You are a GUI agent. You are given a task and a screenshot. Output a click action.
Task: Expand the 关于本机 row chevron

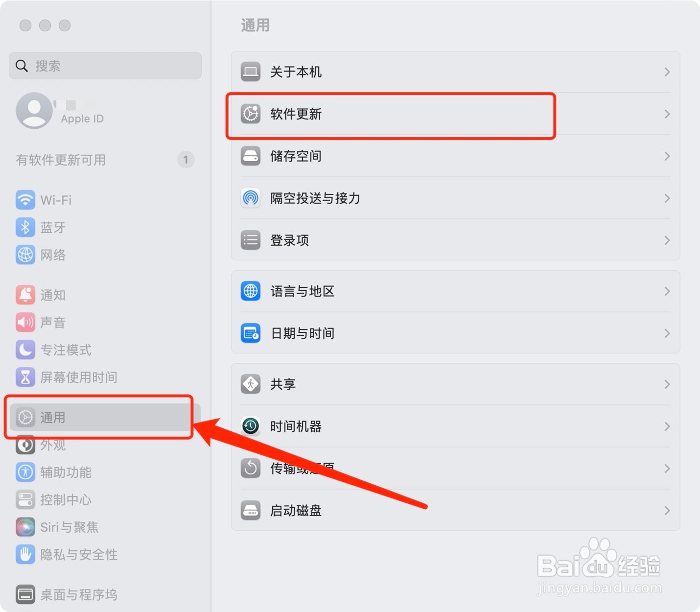point(667,72)
